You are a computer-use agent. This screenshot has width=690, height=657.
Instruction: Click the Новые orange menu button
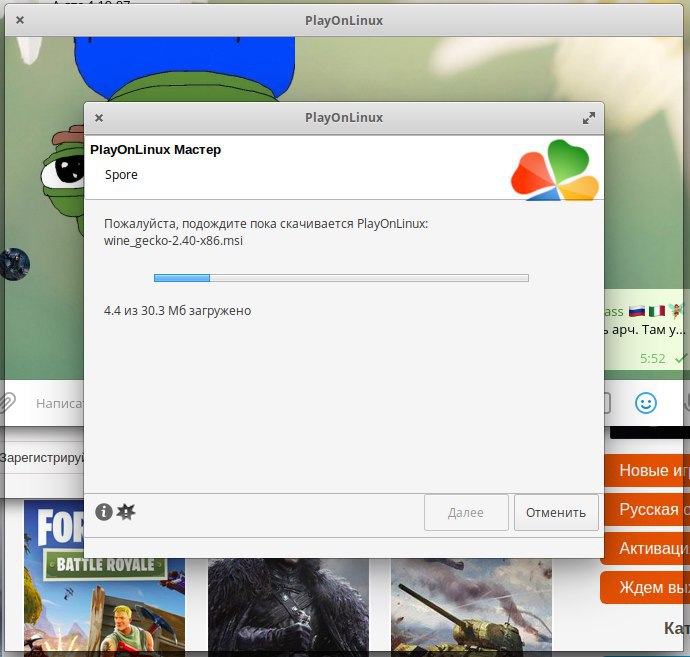(647, 470)
